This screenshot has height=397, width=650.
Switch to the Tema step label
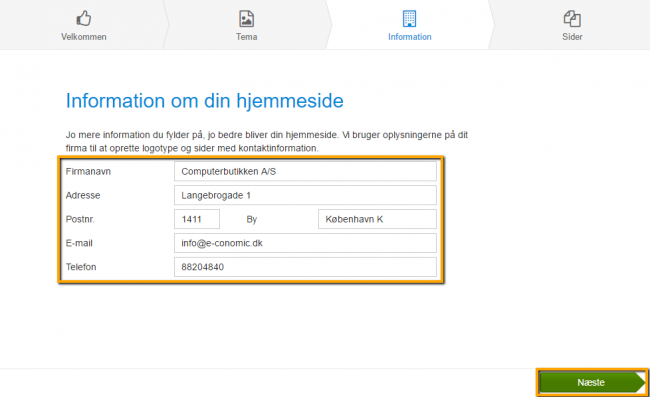pyautogui.click(x=247, y=37)
